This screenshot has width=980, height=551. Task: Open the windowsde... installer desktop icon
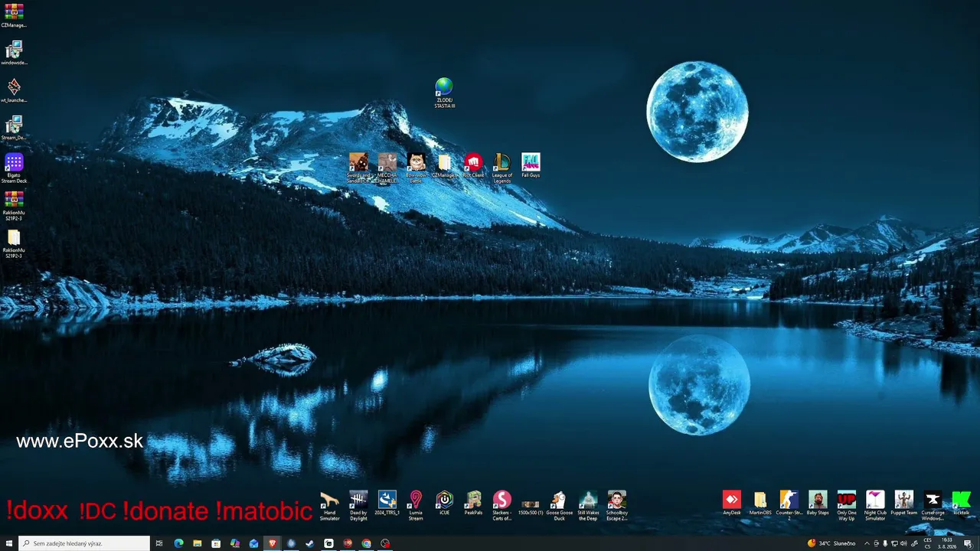[14, 53]
